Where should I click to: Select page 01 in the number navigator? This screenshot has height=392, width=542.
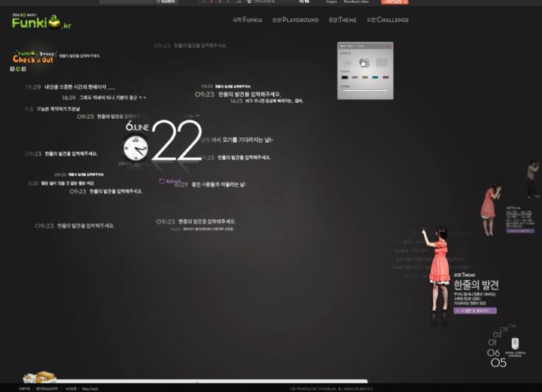click(x=492, y=342)
